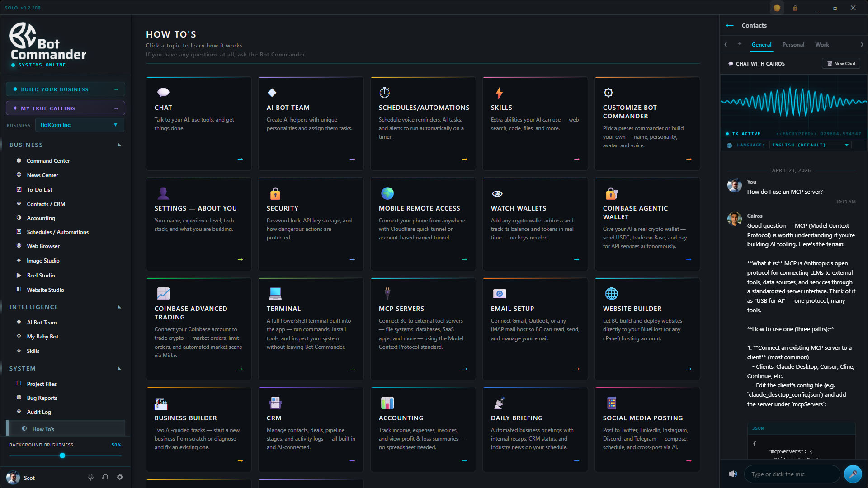Screen dimensions: 868x488
Task: Add a new chat tab with plus
Action: click(740, 44)
